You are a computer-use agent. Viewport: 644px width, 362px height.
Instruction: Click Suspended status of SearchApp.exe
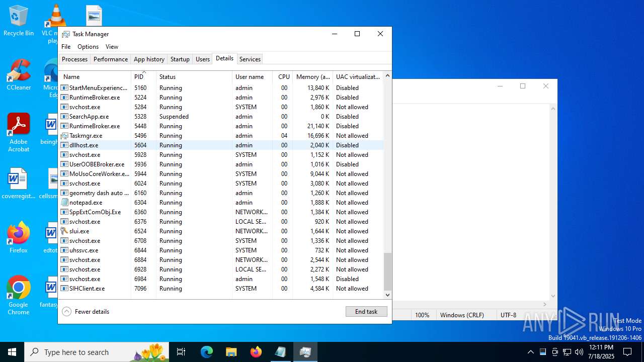174,117
